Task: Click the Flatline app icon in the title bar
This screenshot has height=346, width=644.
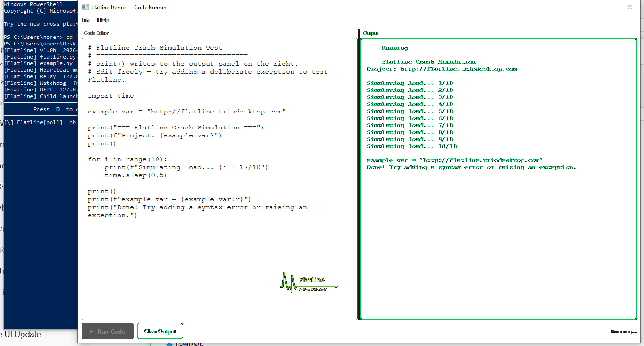Action: [85, 7]
